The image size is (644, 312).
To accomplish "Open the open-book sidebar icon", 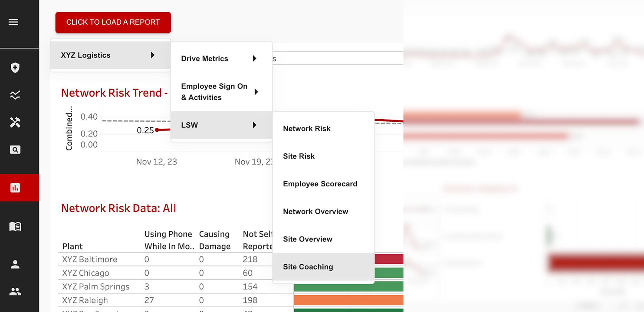I will point(15,226).
